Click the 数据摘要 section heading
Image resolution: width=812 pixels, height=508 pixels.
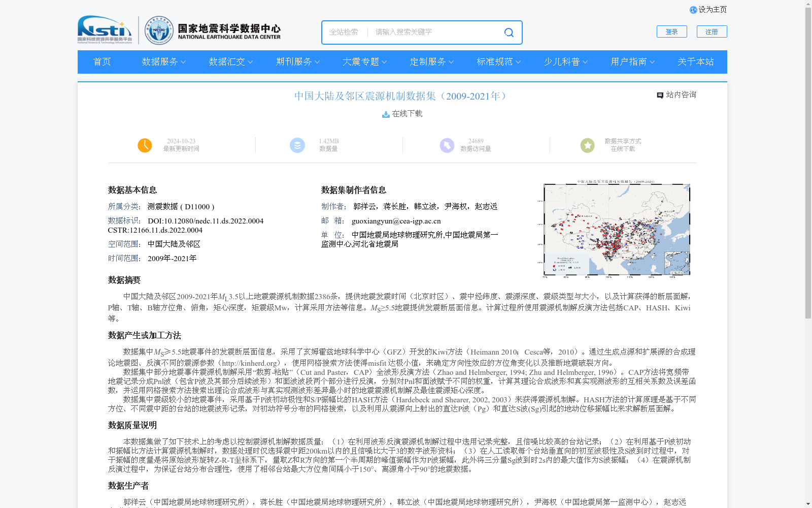click(x=124, y=280)
